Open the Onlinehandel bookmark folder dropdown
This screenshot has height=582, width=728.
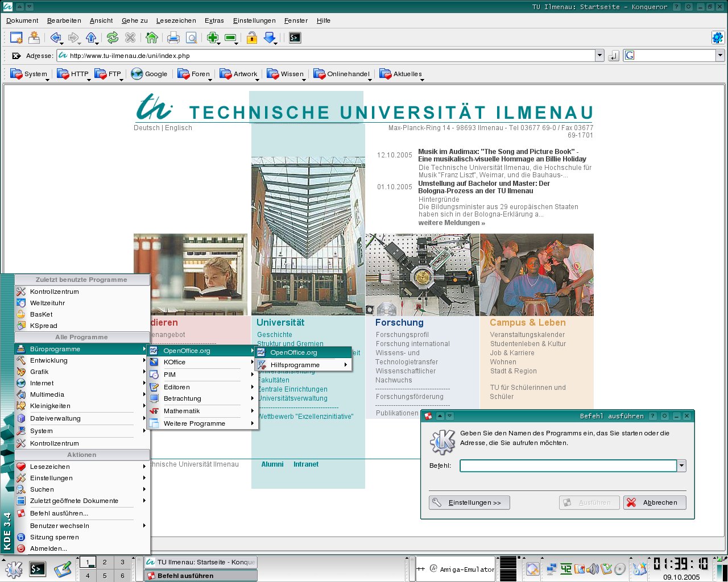coord(342,74)
